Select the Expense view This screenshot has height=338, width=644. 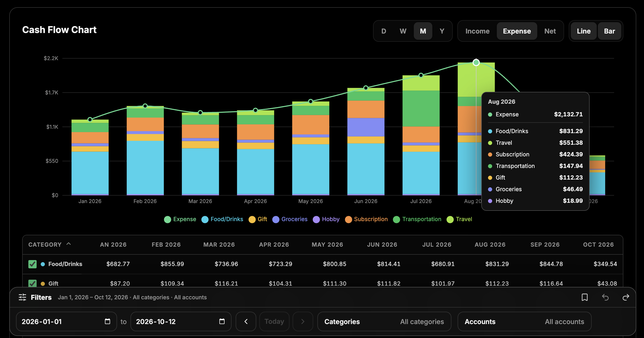(x=517, y=31)
